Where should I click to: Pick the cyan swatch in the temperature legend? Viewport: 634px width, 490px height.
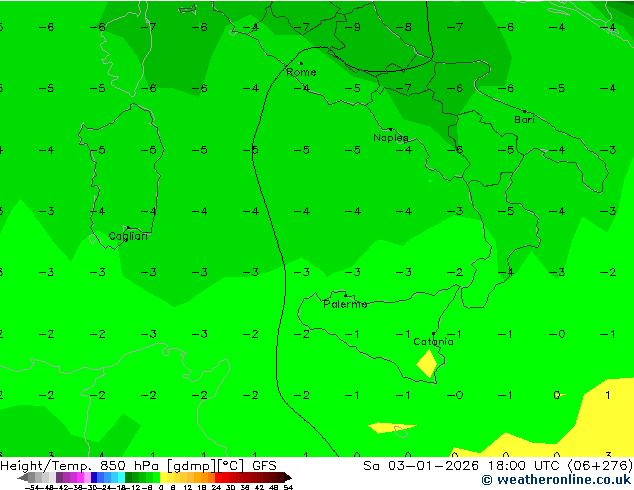121,477
